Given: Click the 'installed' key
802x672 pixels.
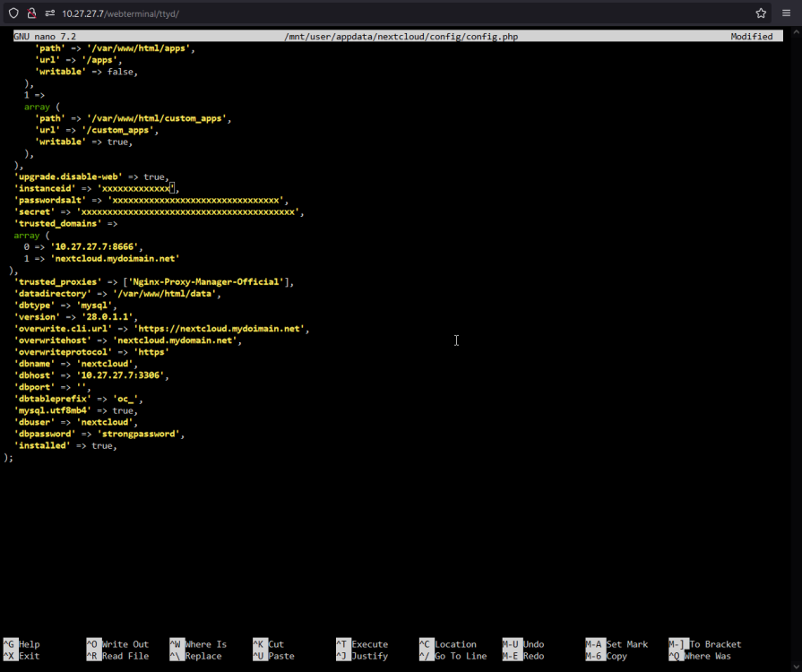Looking at the screenshot, I should click(x=42, y=446).
